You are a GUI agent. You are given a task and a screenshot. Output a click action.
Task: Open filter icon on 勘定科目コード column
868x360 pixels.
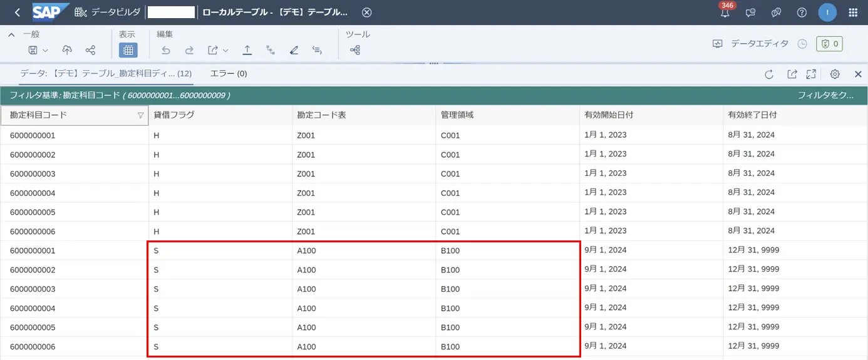click(x=140, y=115)
